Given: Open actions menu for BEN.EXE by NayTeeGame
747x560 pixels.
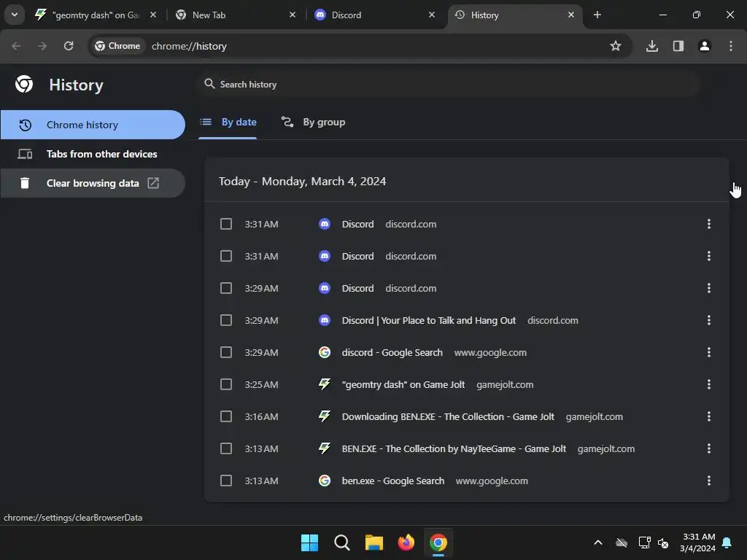Looking at the screenshot, I should coord(709,448).
